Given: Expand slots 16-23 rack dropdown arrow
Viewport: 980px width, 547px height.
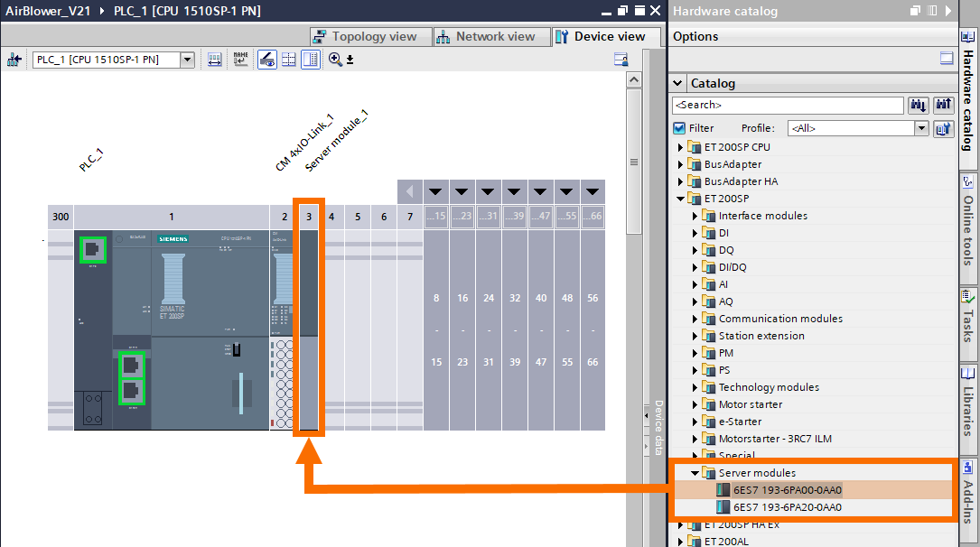Looking at the screenshot, I should [x=462, y=191].
